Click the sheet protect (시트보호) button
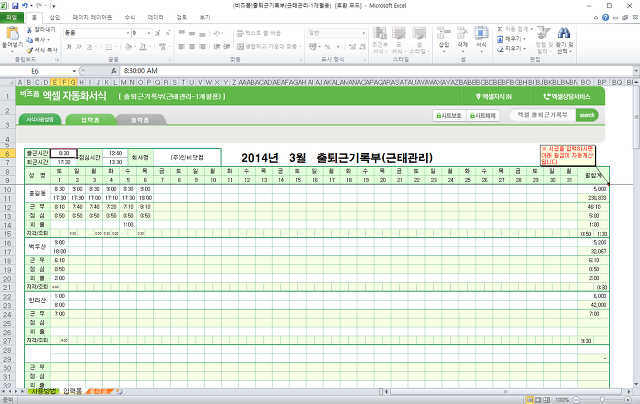 click(x=449, y=115)
